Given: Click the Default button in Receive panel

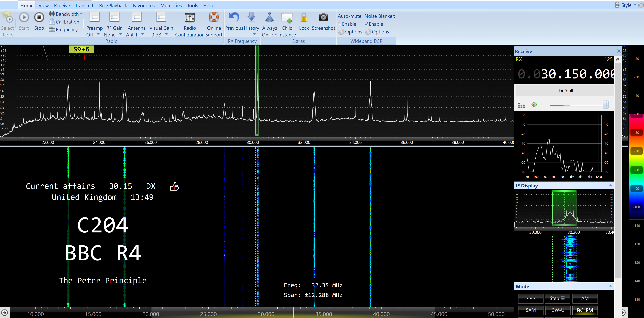Looking at the screenshot, I should point(566,91).
